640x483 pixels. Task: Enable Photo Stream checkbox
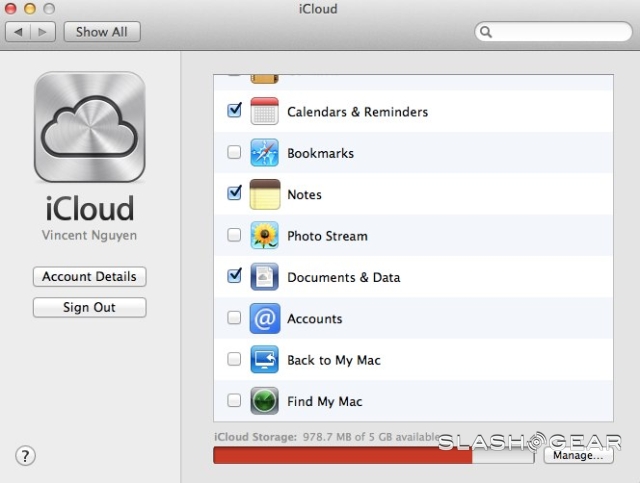[234, 236]
